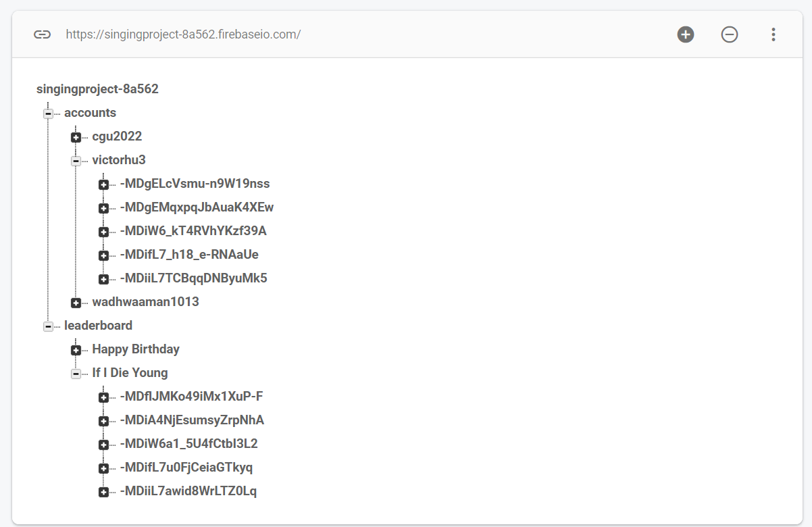This screenshot has height=527, width=812.
Task: Select the singingproject-8a562 root label
Action: tap(97, 89)
